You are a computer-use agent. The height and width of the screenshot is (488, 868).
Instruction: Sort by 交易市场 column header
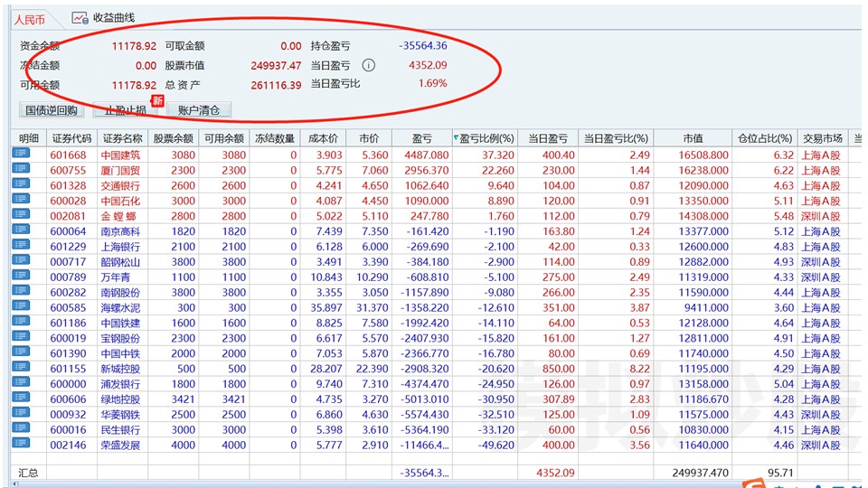coord(823,138)
